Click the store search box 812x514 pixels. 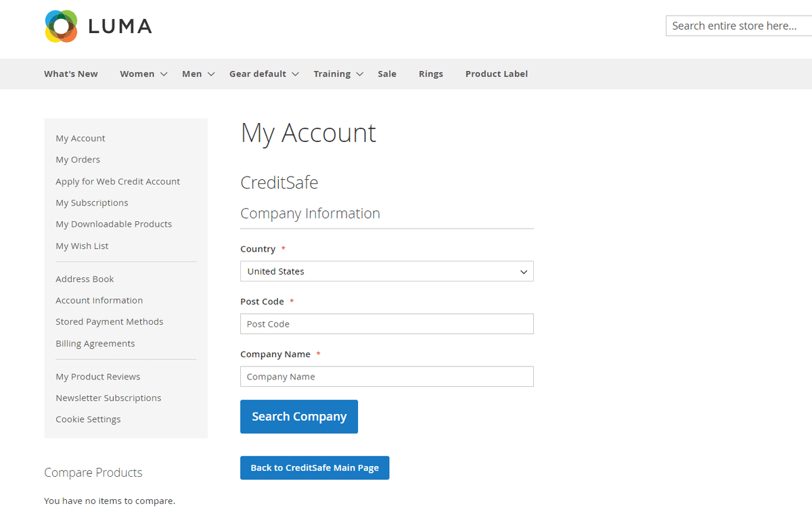(x=739, y=26)
